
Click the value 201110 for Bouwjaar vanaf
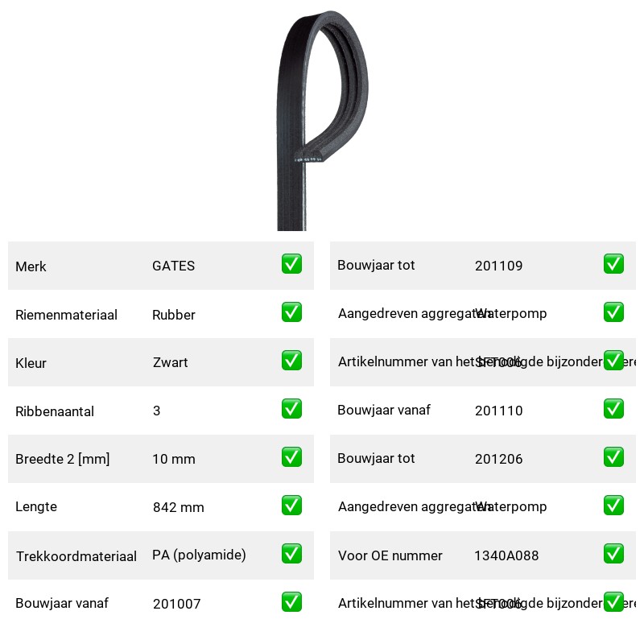(498, 411)
